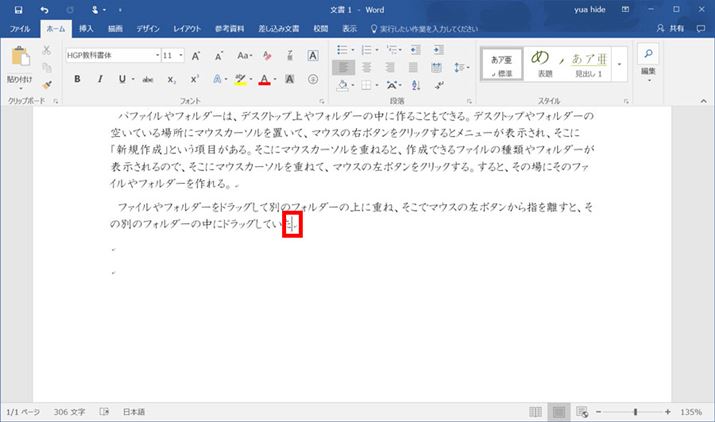
Task: Increase paragraph indent
Action: coord(438,50)
